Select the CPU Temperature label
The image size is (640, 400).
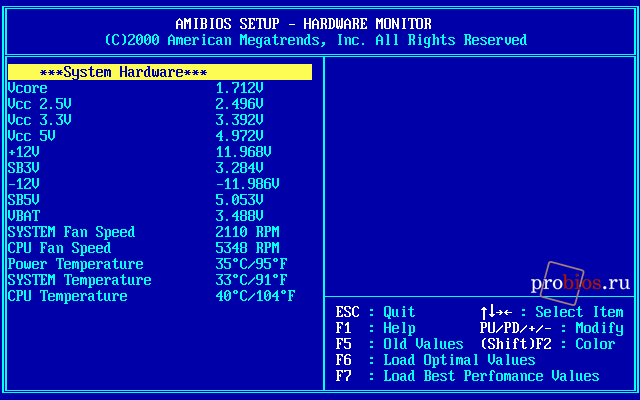coord(68,296)
